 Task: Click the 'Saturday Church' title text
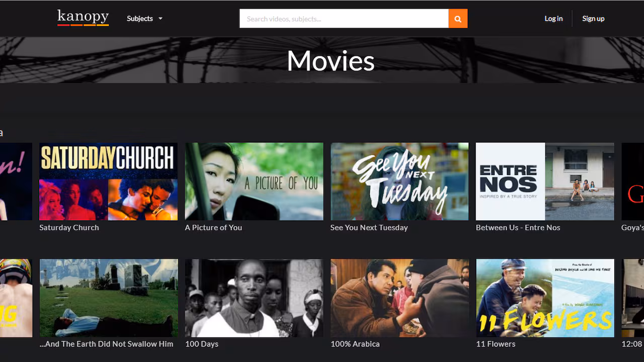(x=69, y=228)
